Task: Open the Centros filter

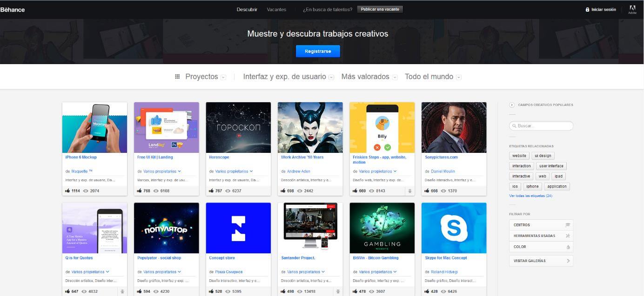Action: (x=541, y=225)
